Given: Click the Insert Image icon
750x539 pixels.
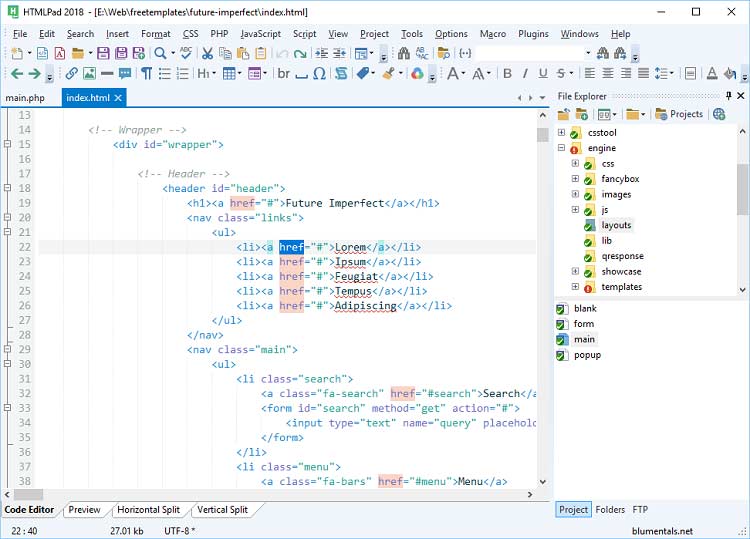Looking at the screenshot, I should click(89, 74).
